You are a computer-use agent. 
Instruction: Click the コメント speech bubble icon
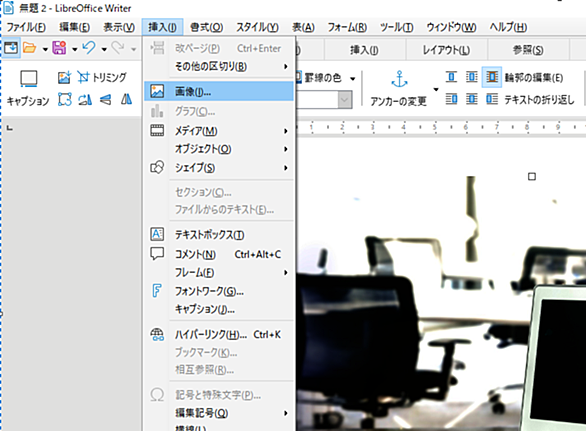tap(157, 254)
